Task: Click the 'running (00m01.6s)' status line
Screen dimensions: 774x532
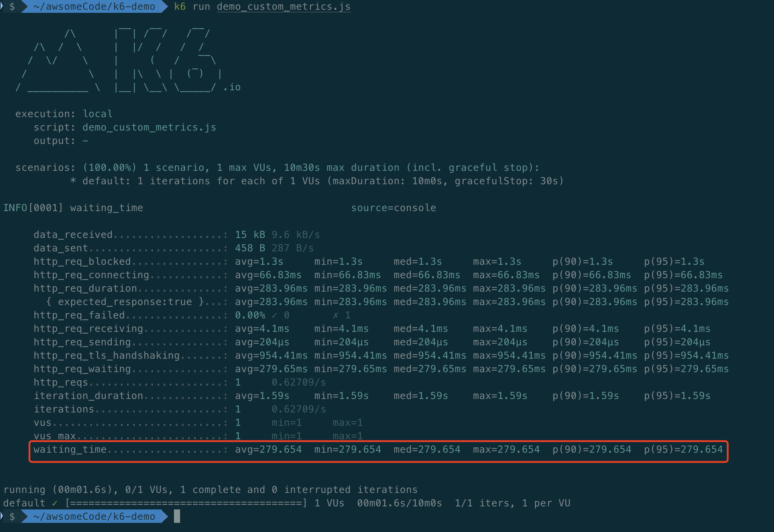Action: click(x=210, y=490)
